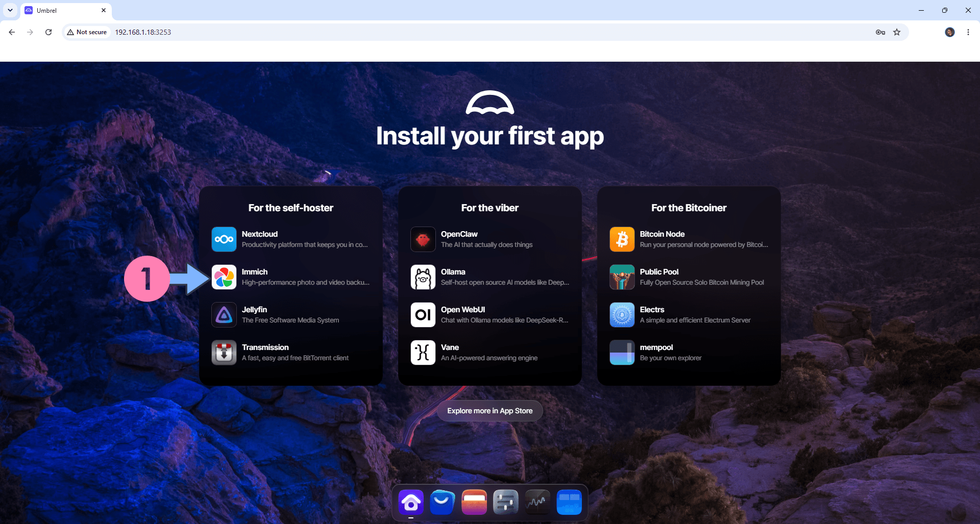
Task: Click the 'Install your first app' heading
Action: click(x=490, y=136)
